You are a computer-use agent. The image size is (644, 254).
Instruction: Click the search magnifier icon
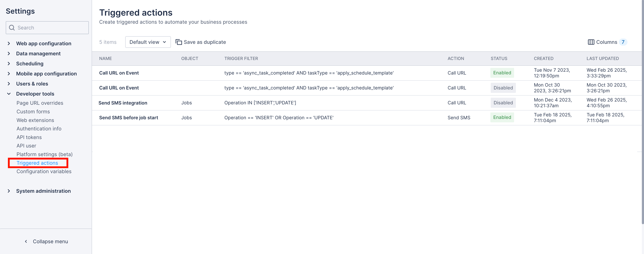pyautogui.click(x=12, y=28)
